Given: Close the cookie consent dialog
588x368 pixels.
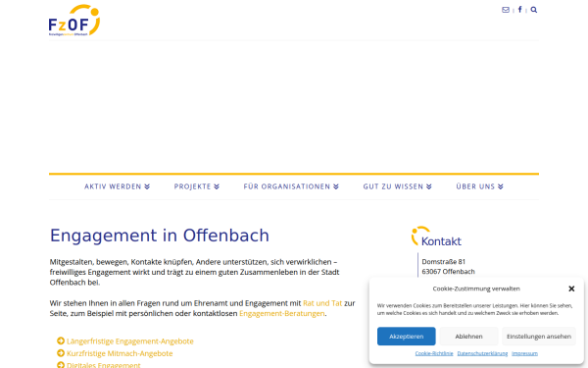Looking at the screenshot, I should click(571, 289).
